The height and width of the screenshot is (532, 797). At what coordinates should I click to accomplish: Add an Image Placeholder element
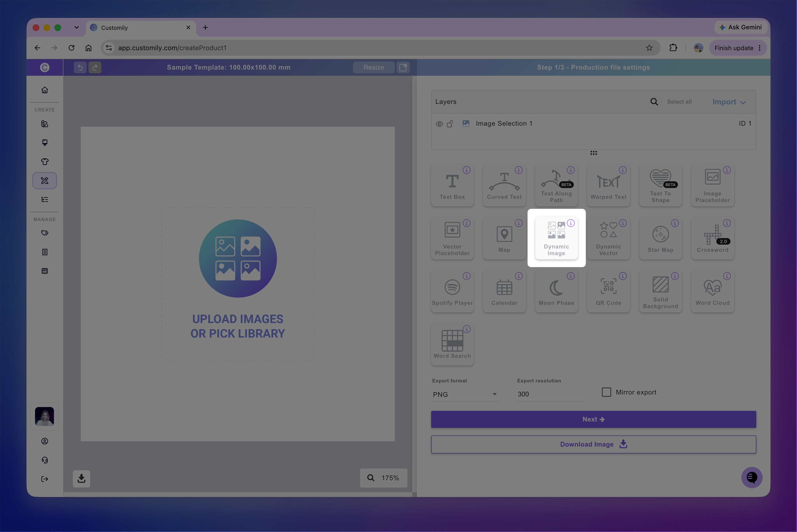pos(713,185)
